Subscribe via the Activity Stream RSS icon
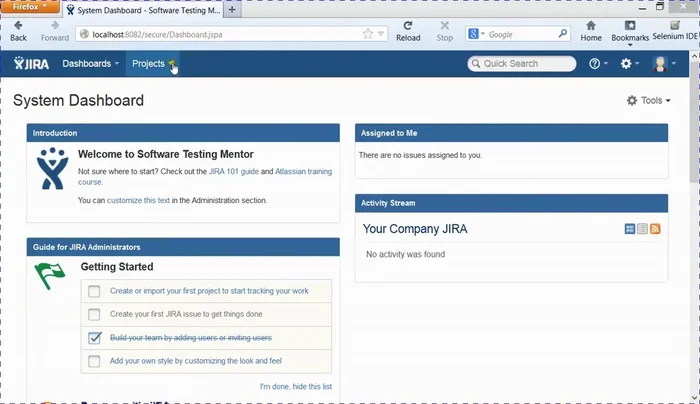 (x=656, y=229)
